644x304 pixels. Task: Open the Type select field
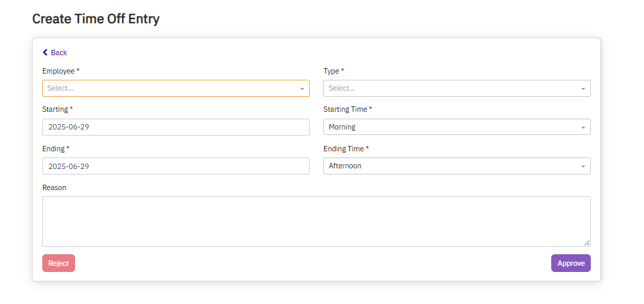click(450, 88)
